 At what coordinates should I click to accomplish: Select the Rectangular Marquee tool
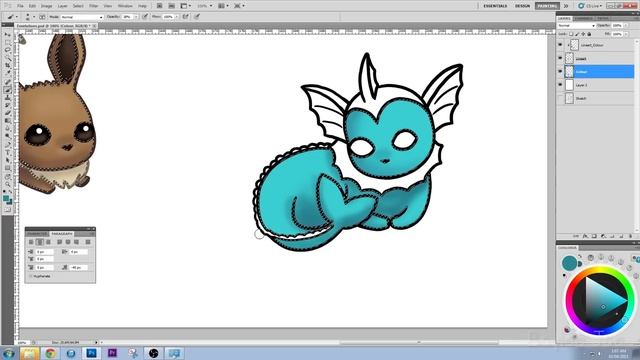(x=8, y=42)
